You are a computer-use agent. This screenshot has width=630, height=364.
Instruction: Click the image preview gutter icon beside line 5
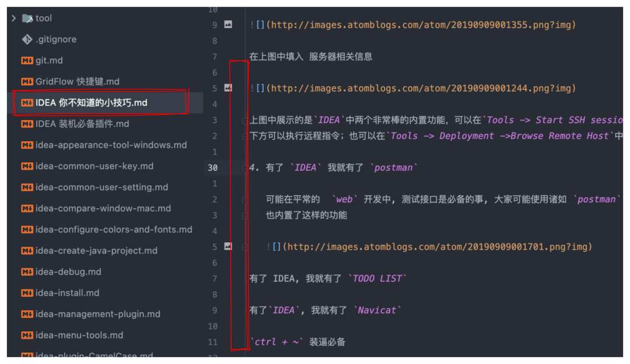[x=228, y=88]
